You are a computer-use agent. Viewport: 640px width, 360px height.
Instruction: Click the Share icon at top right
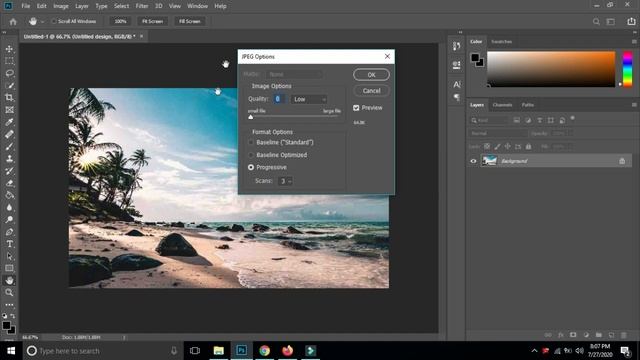[x=631, y=22]
